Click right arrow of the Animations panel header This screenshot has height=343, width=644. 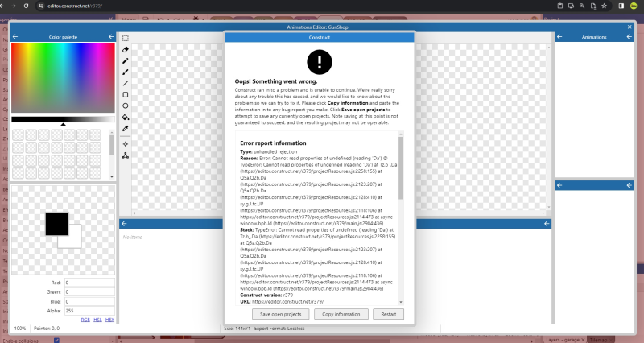630,37
